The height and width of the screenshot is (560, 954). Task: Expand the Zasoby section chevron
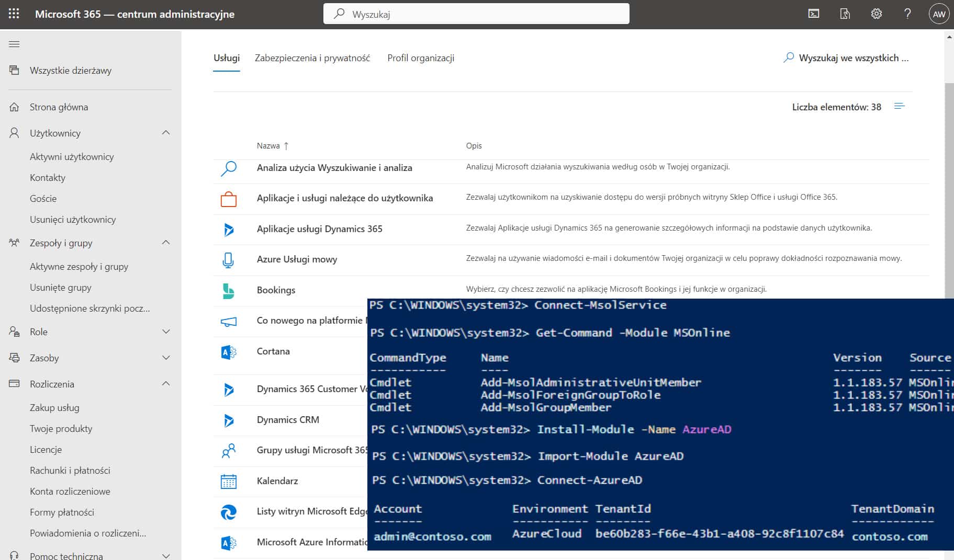(x=166, y=358)
